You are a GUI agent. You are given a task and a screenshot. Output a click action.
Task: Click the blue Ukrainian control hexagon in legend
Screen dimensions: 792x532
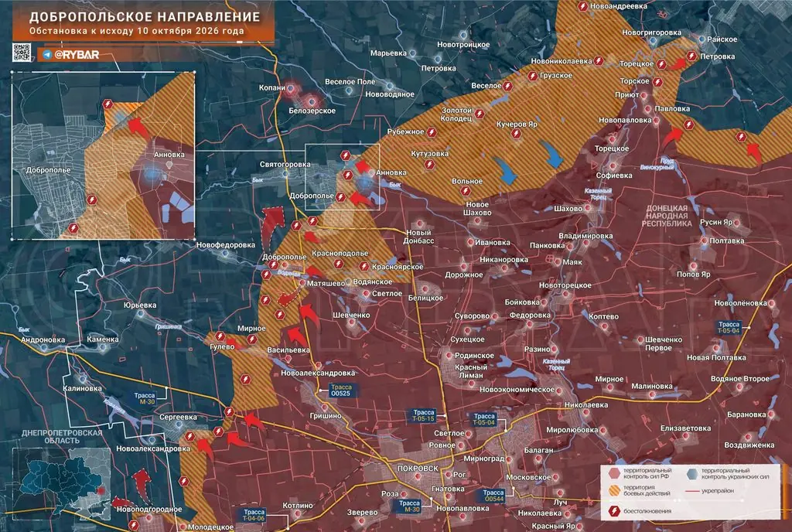tap(691, 473)
